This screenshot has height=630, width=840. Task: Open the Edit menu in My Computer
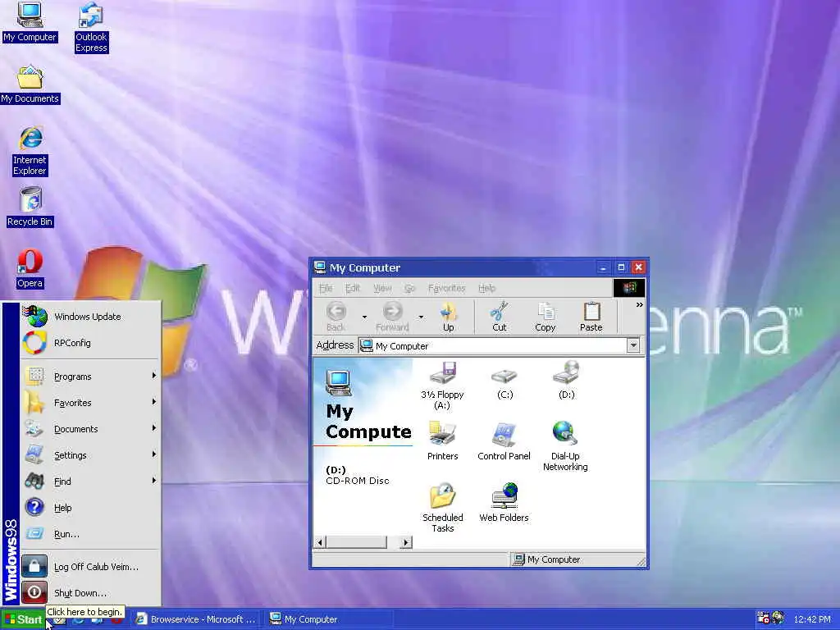[353, 288]
